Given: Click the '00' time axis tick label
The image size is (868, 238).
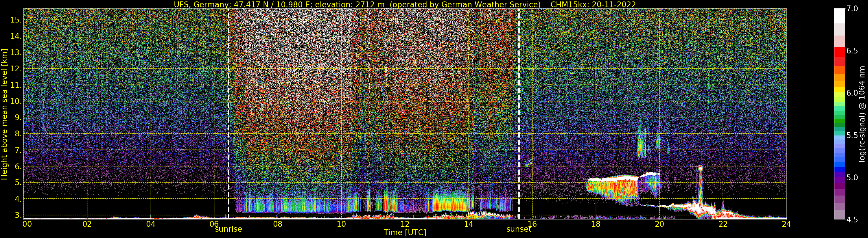Looking at the screenshot, I should coord(27,224).
